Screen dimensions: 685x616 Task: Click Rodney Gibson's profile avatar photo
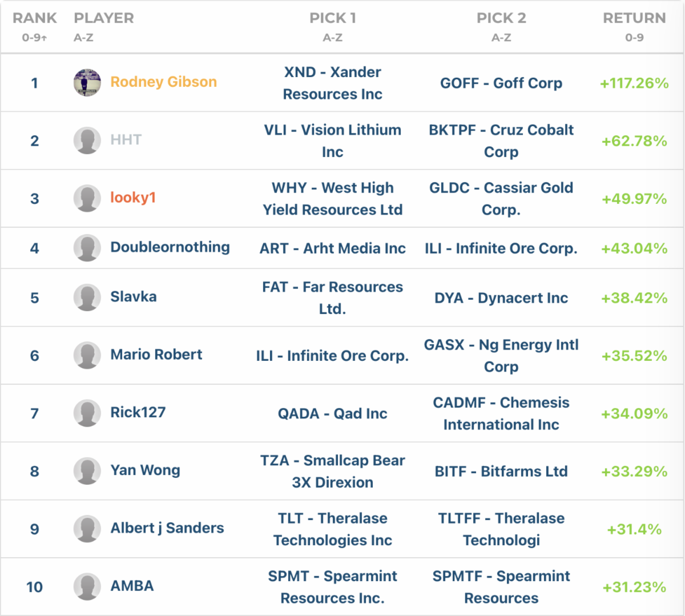(87, 83)
